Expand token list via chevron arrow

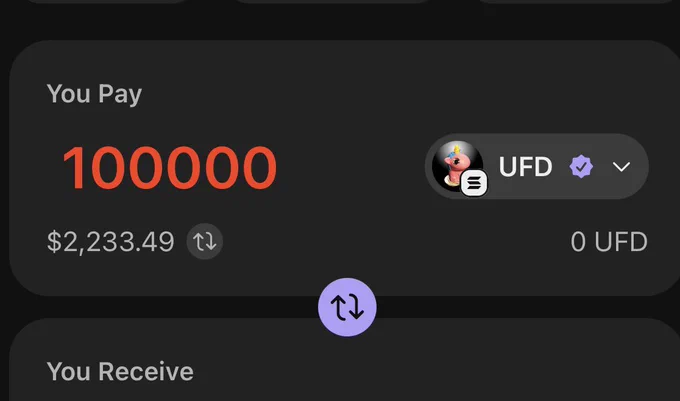click(621, 167)
